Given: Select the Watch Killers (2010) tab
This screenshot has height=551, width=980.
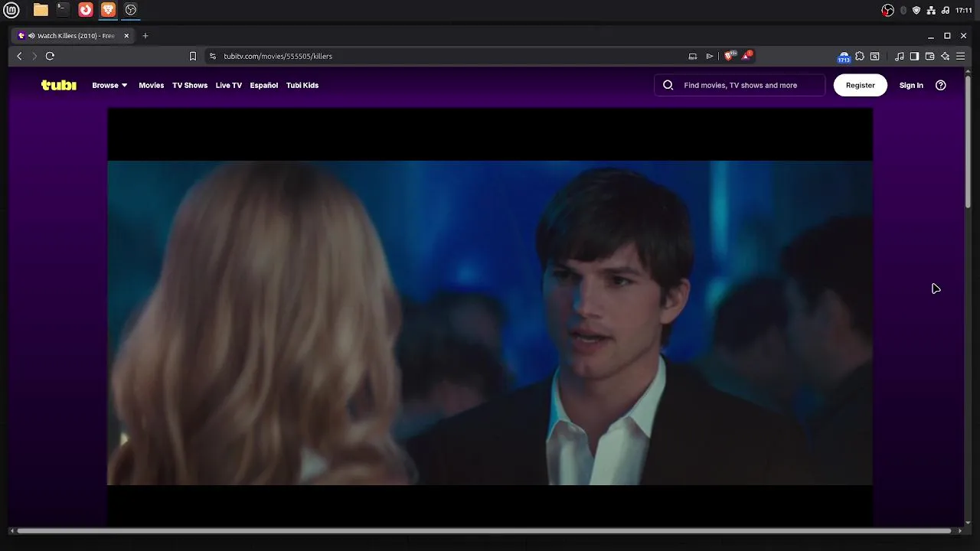Looking at the screenshot, I should (x=73, y=36).
